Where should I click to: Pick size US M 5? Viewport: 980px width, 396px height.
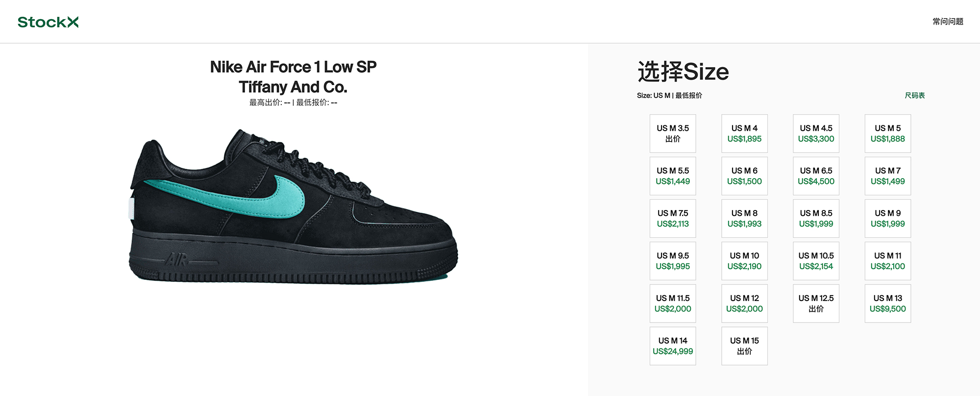887,134
